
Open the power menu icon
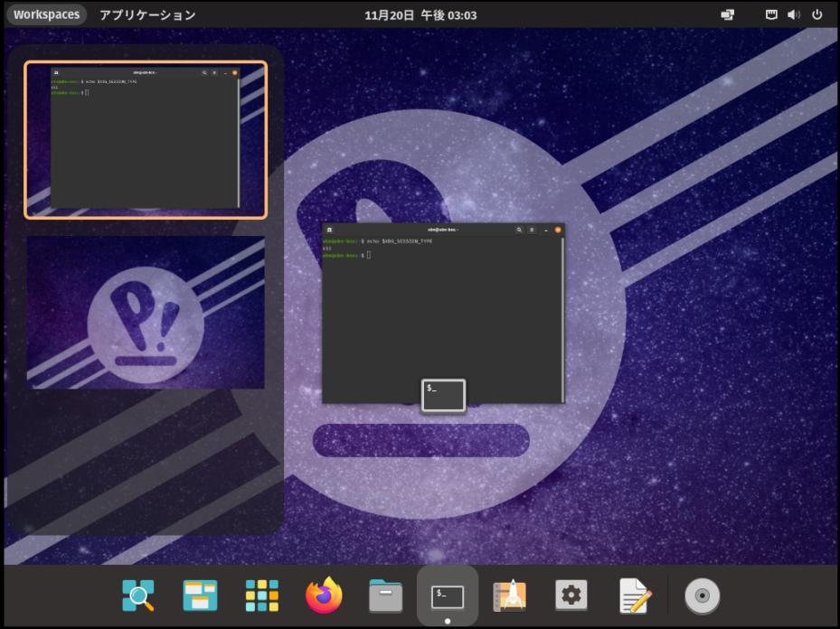click(817, 14)
